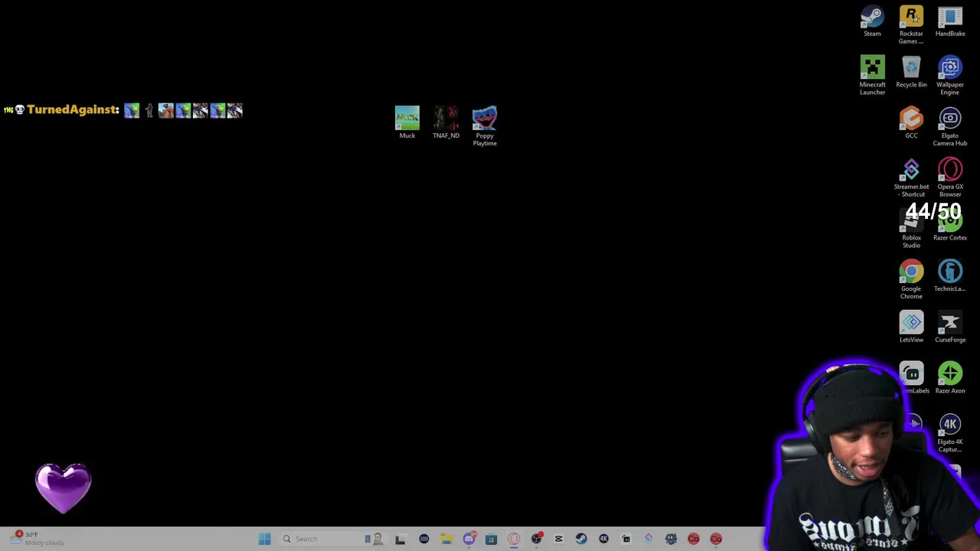This screenshot has height=551, width=980.
Task: Open OBS Studio from the taskbar
Action: coord(536,539)
